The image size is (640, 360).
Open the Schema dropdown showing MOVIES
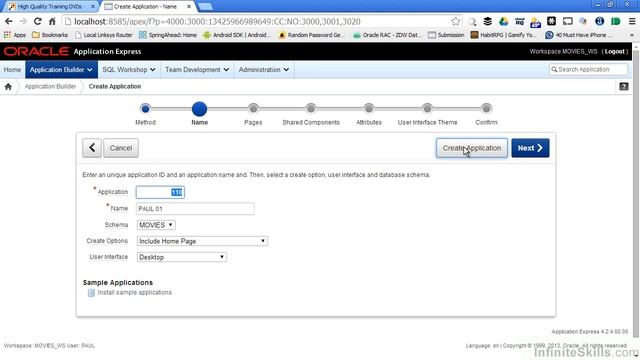point(156,225)
